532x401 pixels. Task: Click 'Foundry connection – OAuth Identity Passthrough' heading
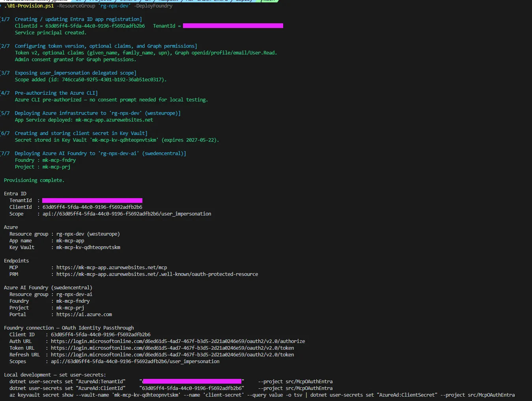tap(69, 328)
